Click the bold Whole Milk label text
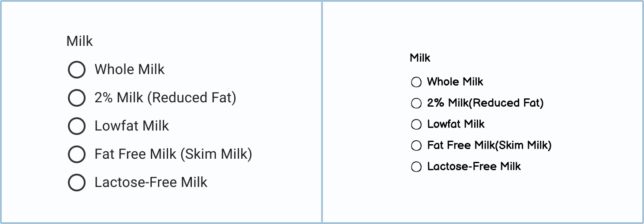The width and height of the screenshot is (644, 224). click(x=455, y=82)
